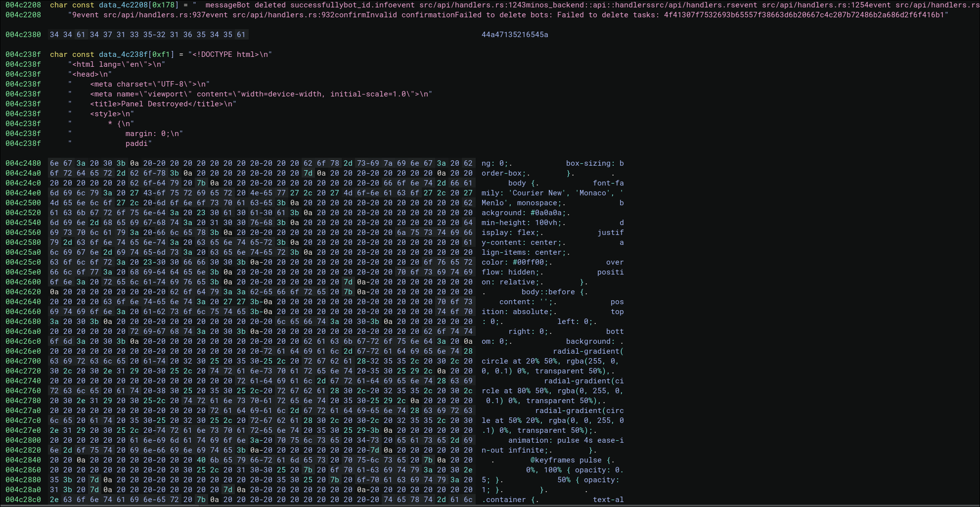
Task: Click ASCII text "Menlo', monospace;."
Action: 524,203
